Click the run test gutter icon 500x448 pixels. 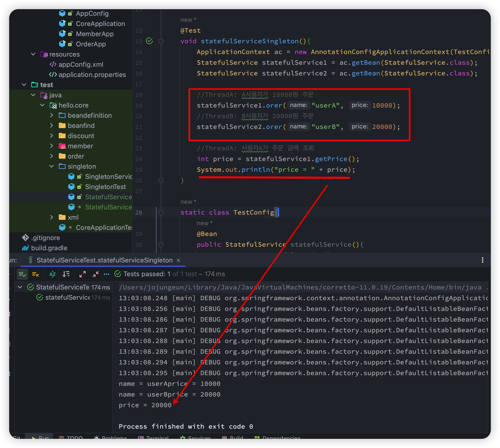pyautogui.click(x=149, y=41)
